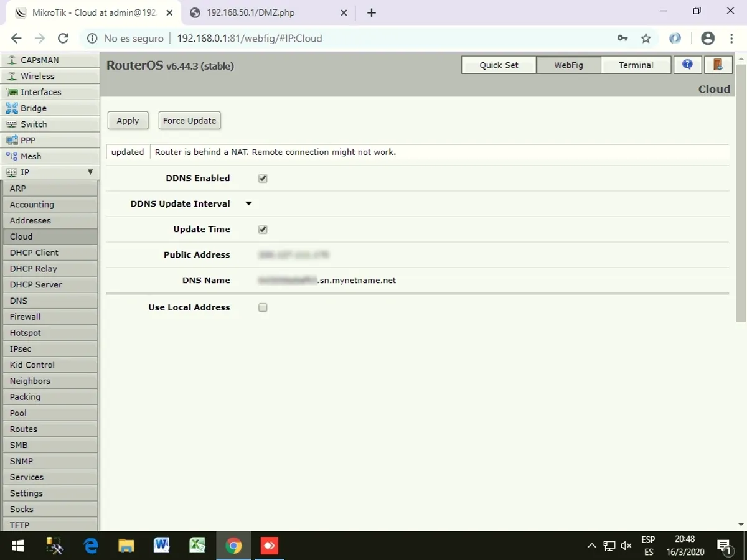This screenshot has width=747, height=560.
Task: Toggle the DDNS Enabled checkbox
Action: 263,179
